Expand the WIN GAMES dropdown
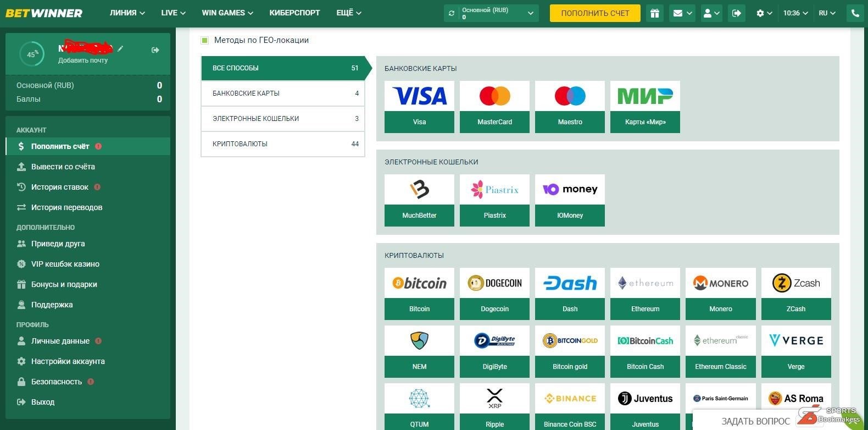868x430 pixels. [227, 13]
